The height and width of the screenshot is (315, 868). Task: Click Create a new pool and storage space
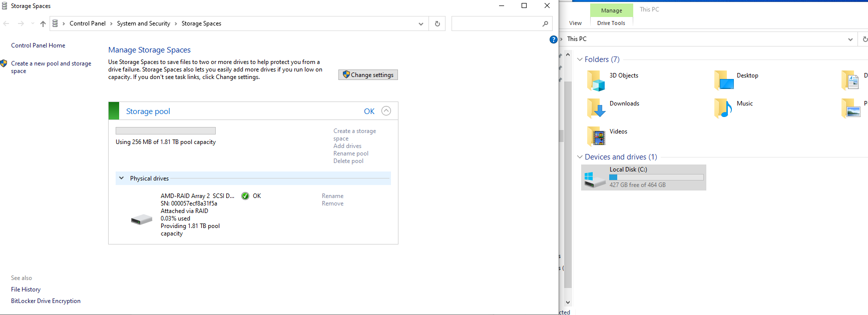click(51, 67)
